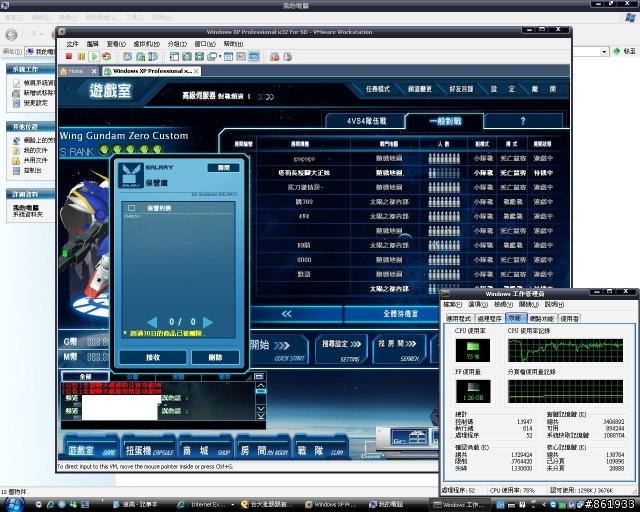The width and height of the screenshot is (640, 512).
Task: Click the 搜尋設定 SETTING button
Action: (341, 349)
